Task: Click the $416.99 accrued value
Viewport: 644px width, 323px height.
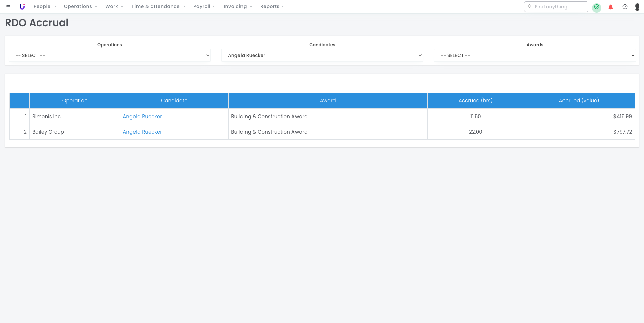Action: pos(623,117)
